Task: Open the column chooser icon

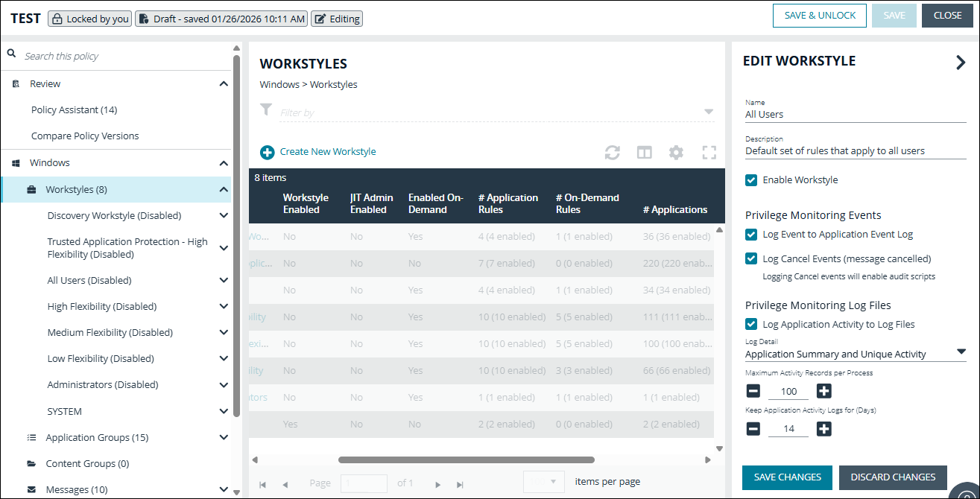Action: (x=644, y=152)
